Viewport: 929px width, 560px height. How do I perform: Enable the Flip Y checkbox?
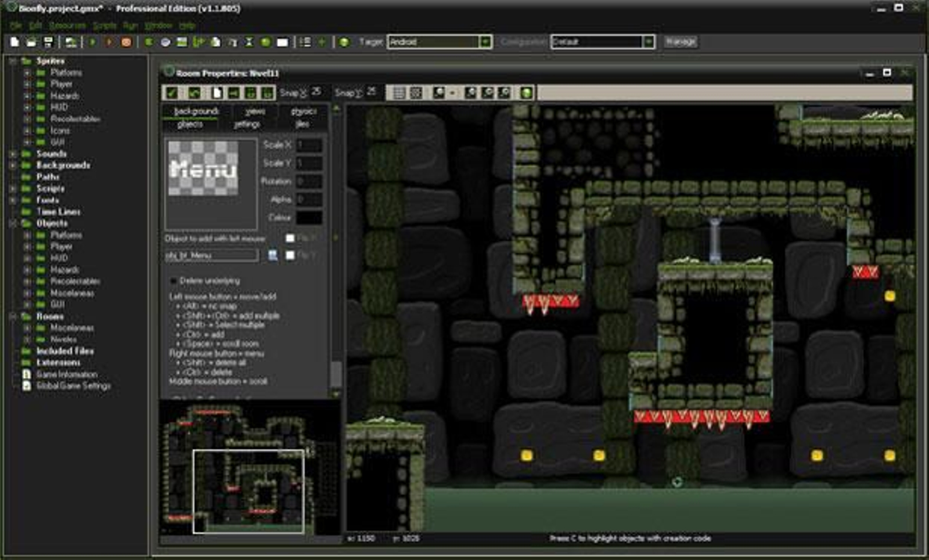coord(290,255)
